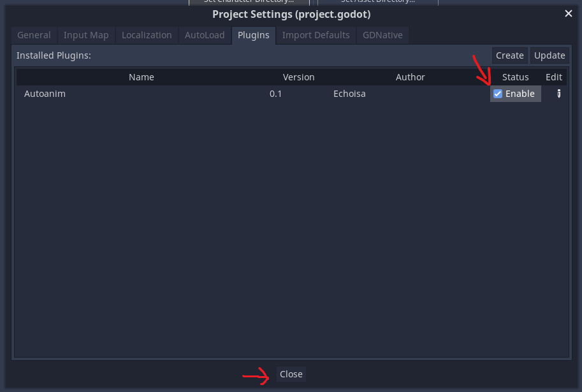Click the Create plugin button
Screen dimensions: 582x392
tap(509, 55)
